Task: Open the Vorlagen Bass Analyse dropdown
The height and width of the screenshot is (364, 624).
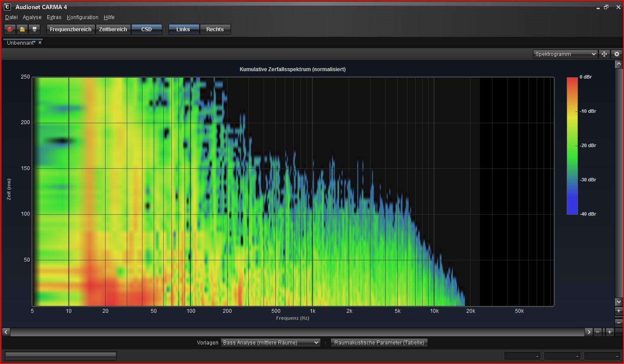Action: point(271,343)
